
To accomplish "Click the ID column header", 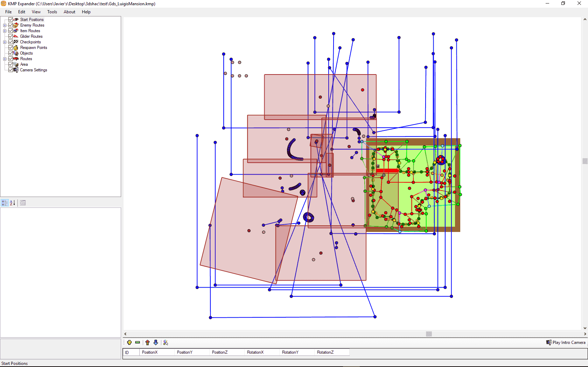I will point(131,352).
